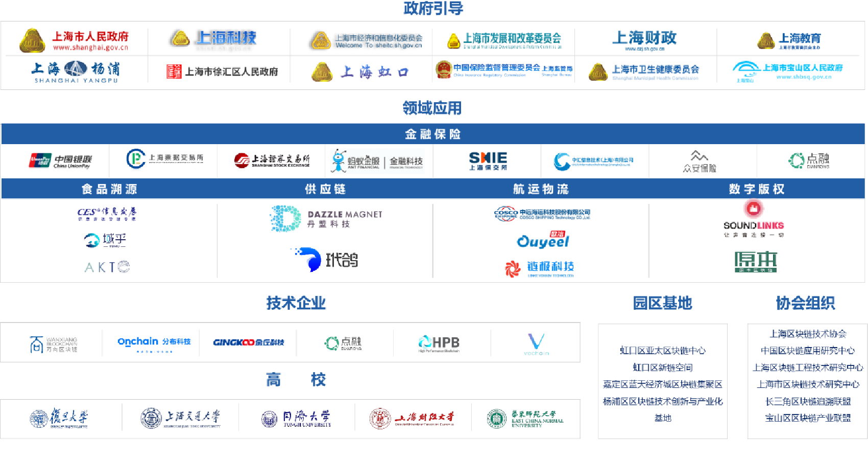This screenshot has width=868, height=460.
Task: Select the 上海交通大学 logo
Action: coord(181,418)
